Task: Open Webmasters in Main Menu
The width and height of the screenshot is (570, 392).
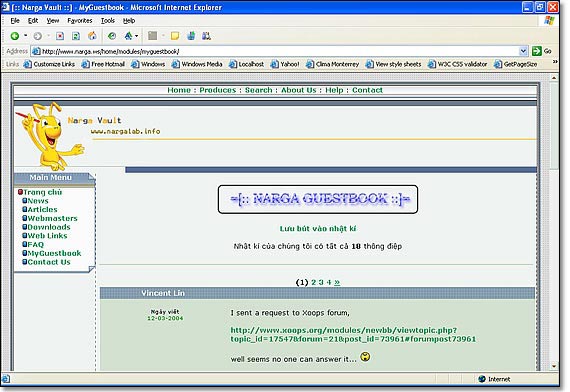Action: [52, 218]
